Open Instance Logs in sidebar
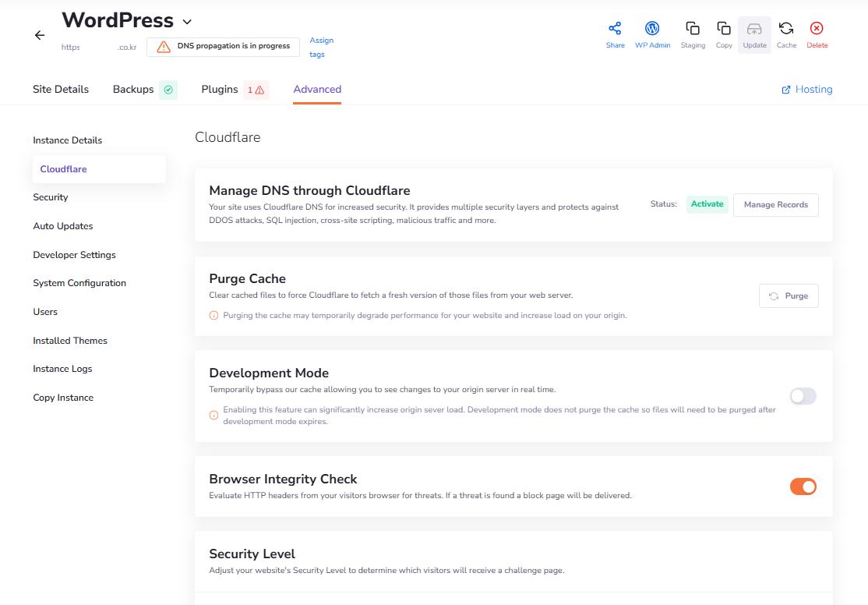 62,369
